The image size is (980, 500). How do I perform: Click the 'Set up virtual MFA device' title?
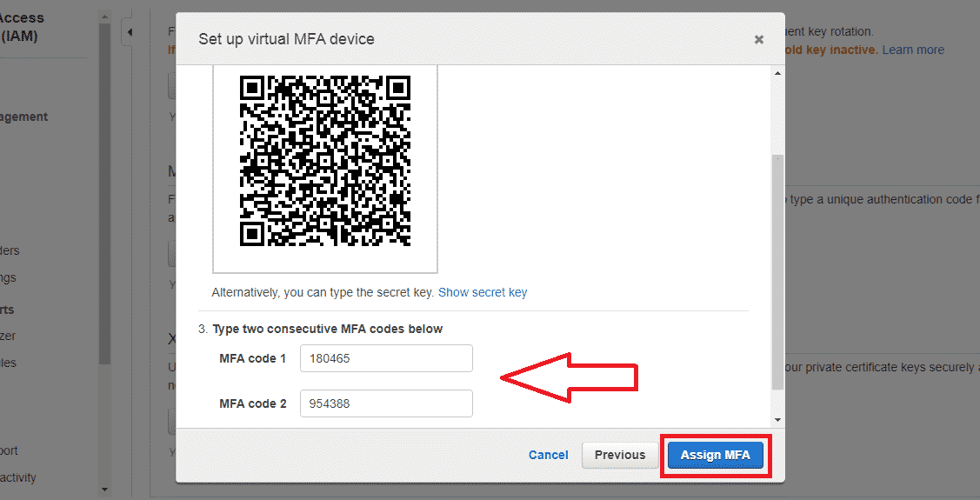pos(286,39)
